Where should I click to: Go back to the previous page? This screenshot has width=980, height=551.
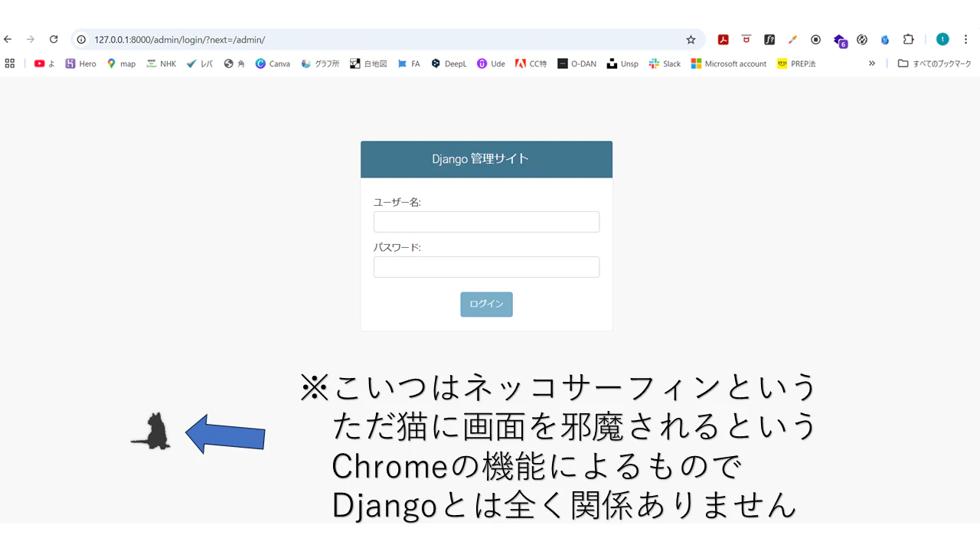point(8,40)
